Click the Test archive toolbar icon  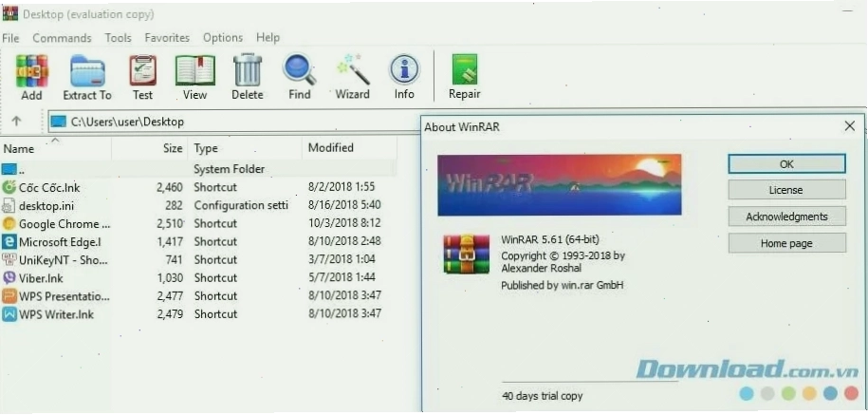click(x=143, y=70)
